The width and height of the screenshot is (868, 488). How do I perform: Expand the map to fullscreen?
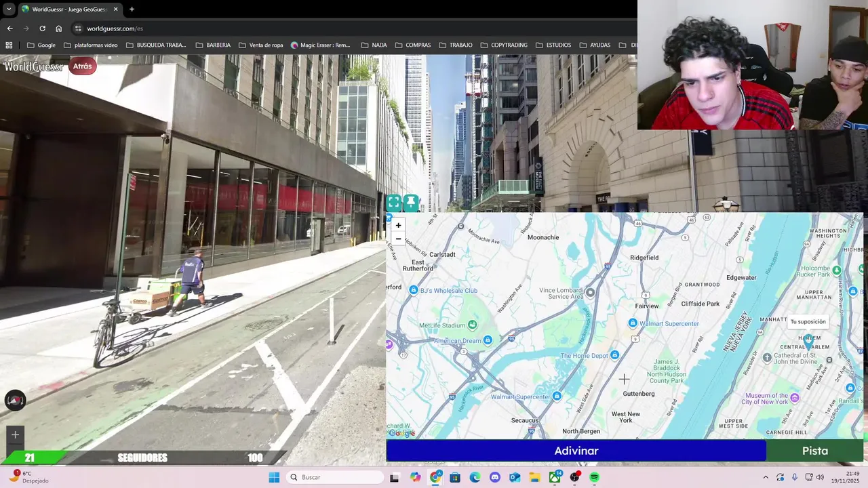(394, 203)
